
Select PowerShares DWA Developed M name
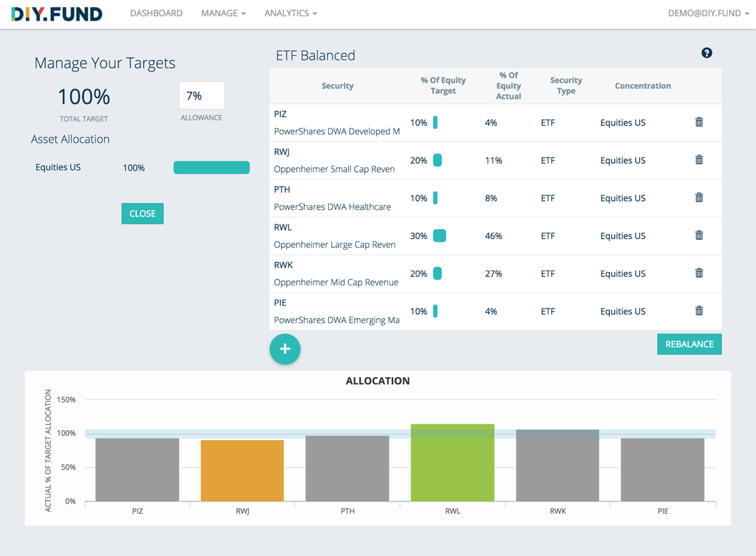(x=337, y=132)
